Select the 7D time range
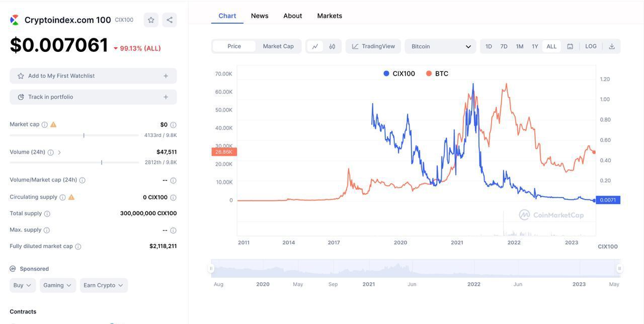 [504, 46]
